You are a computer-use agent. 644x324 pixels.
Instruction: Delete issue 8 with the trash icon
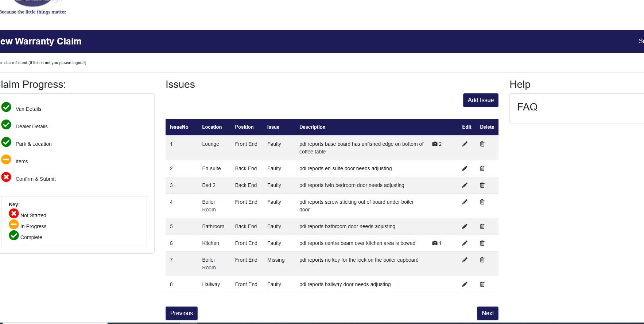coord(482,284)
